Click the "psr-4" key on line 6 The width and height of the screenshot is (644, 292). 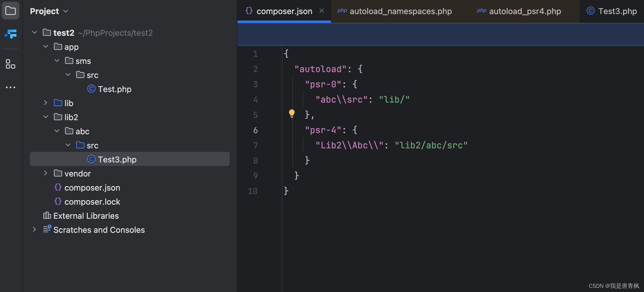click(x=323, y=130)
